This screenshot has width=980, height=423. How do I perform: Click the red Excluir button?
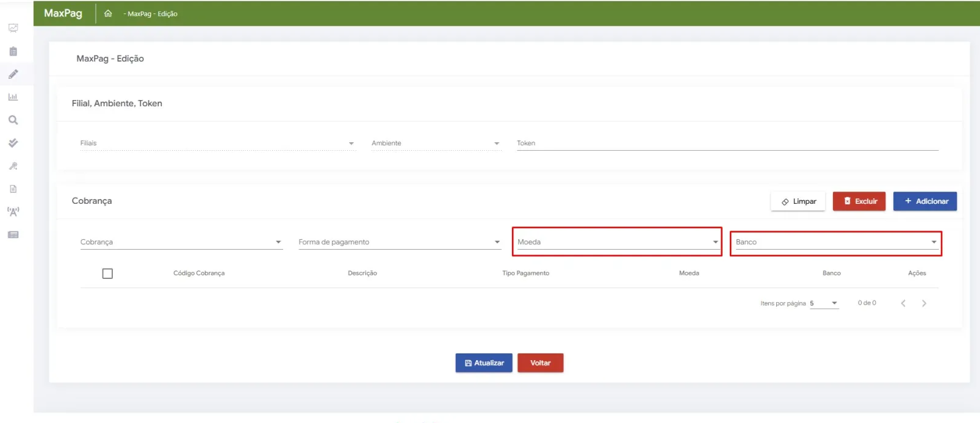pyautogui.click(x=859, y=201)
